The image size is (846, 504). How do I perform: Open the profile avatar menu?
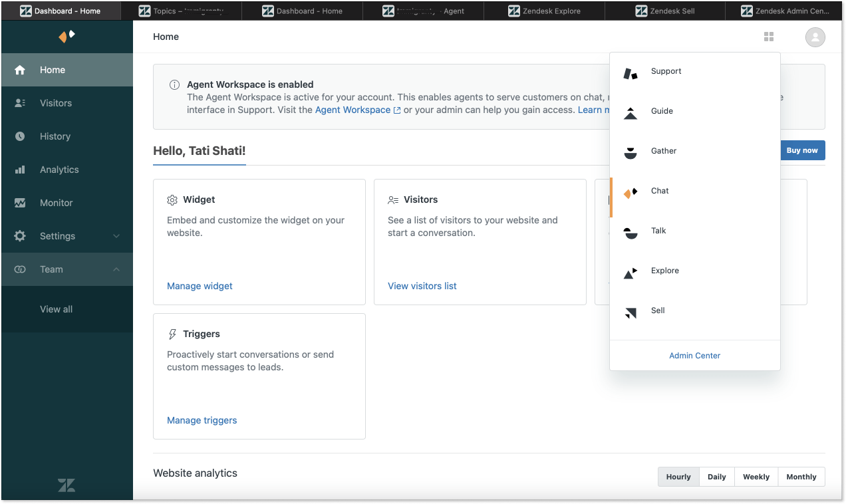[815, 37]
